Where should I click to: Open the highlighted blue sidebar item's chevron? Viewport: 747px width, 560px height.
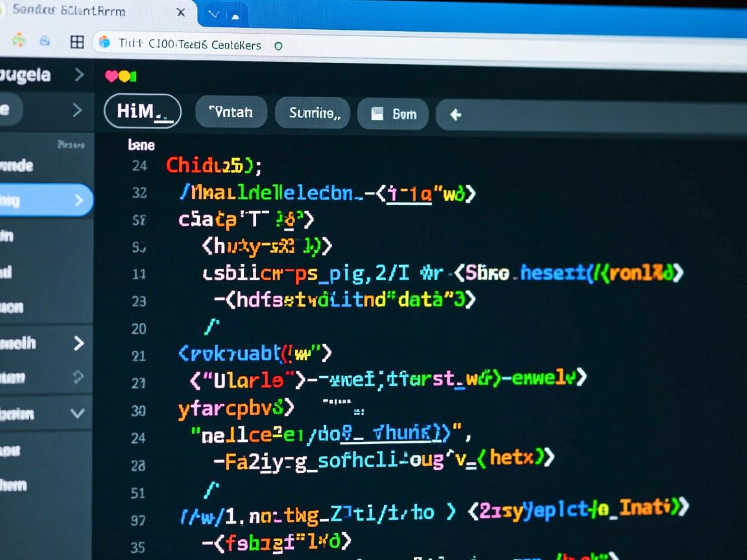(x=79, y=200)
